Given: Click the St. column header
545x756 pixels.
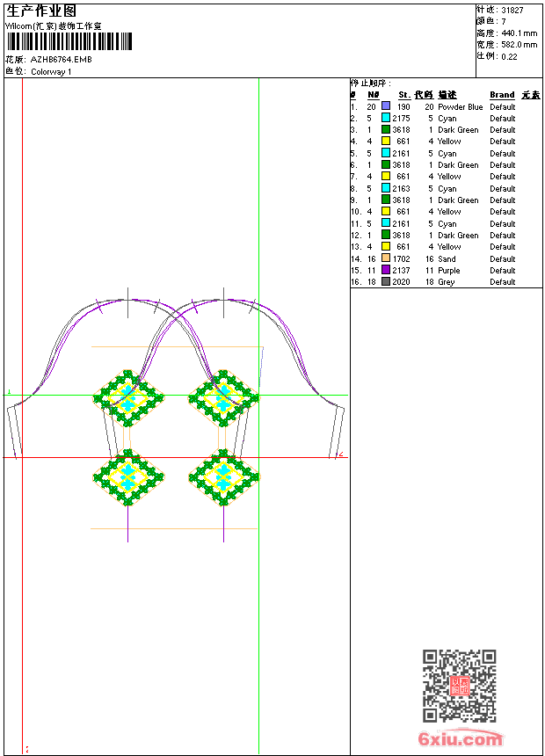Looking at the screenshot, I should click(403, 95).
